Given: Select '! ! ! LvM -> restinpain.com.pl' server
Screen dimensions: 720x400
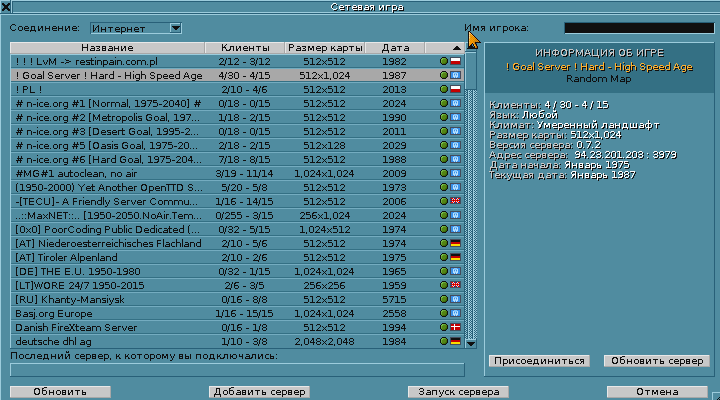Looking at the screenshot, I should click(x=237, y=61).
